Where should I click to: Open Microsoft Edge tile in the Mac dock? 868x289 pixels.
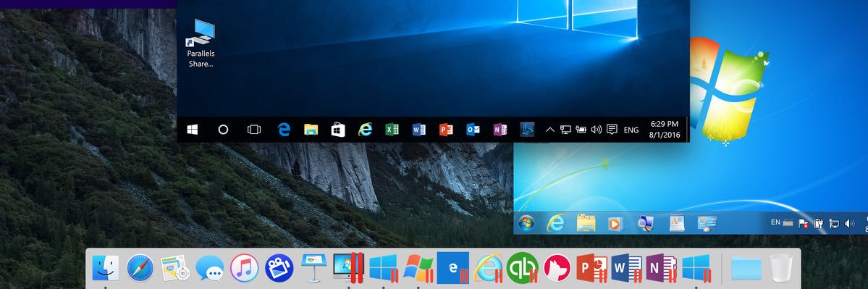click(453, 269)
